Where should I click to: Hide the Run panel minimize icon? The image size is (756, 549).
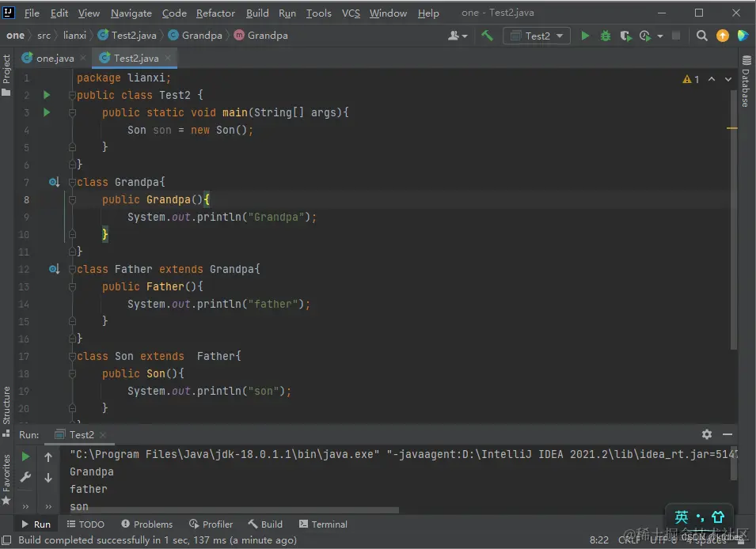click(728, 434)
